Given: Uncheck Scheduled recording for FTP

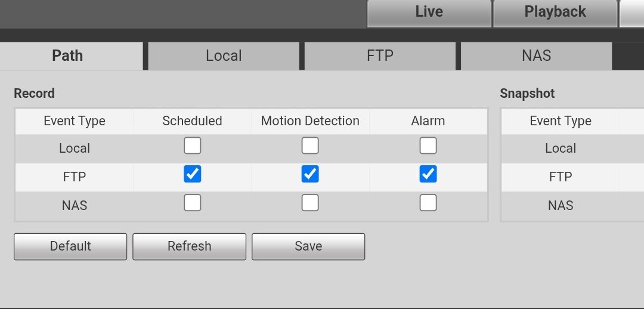Looking at the screenshot, I should (x=192, y=174).
